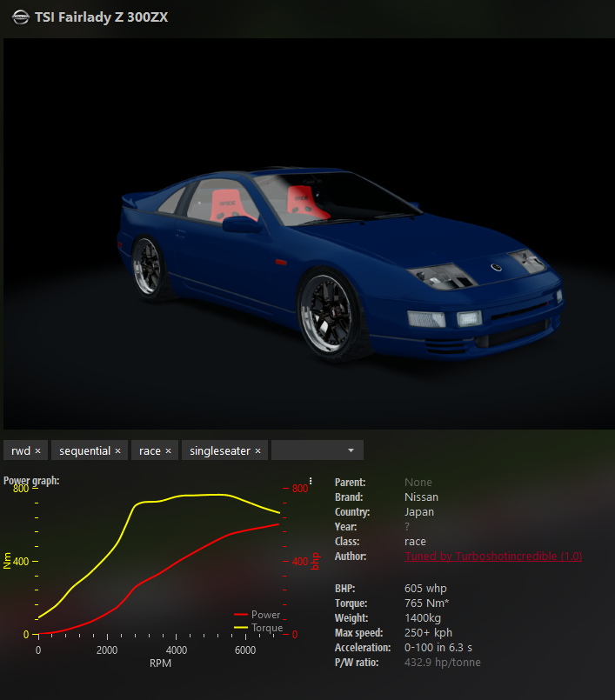Click the P/W ratio value 432.9 hp/tonne

443,662
